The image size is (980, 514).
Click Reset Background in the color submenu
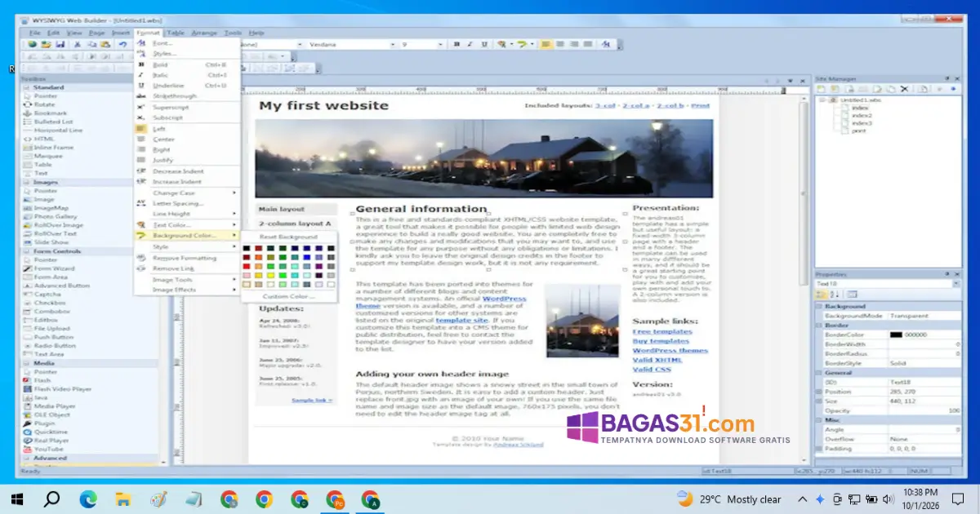288,237
